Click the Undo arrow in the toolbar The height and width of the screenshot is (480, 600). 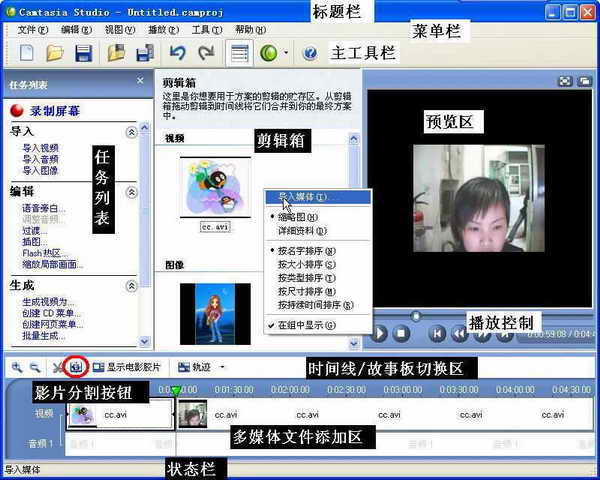[x=177, y=52]
